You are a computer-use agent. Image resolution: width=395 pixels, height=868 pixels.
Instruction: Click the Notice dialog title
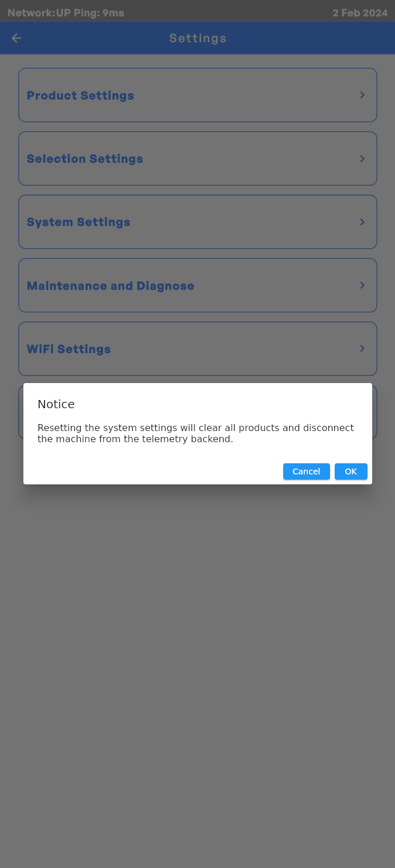[56, 404]
